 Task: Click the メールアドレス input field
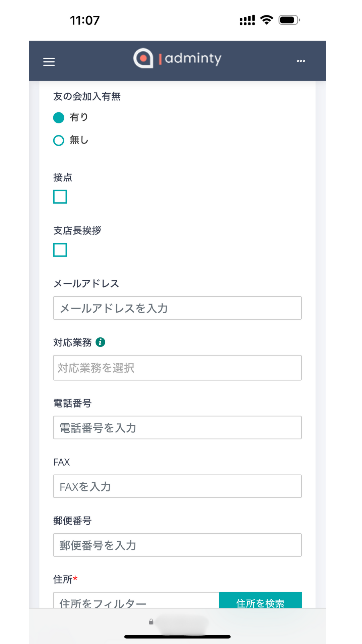[x=177, y=308]
